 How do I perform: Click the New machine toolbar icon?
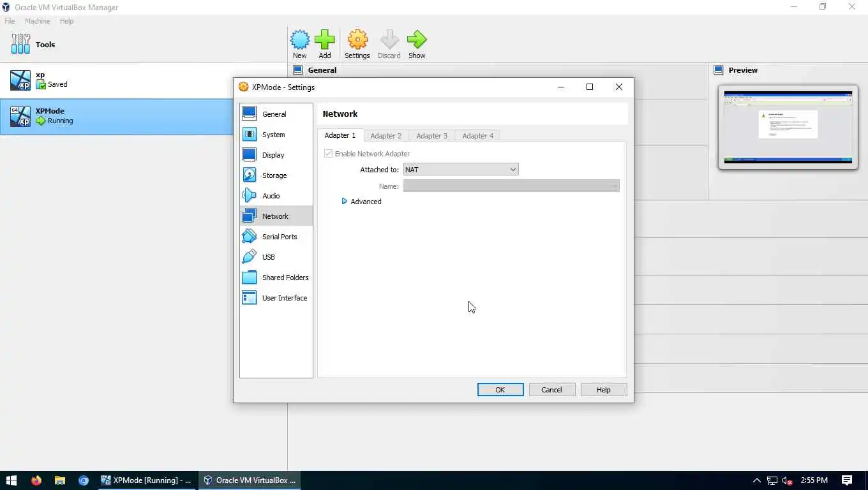299,44
